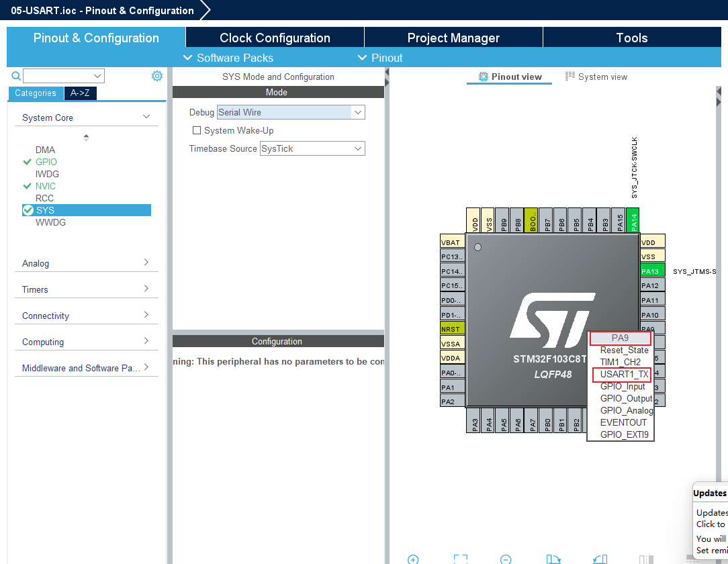Rotate the chip counter-clockwise
Viewport: 728px width, 564px height.
click(600, 559)
